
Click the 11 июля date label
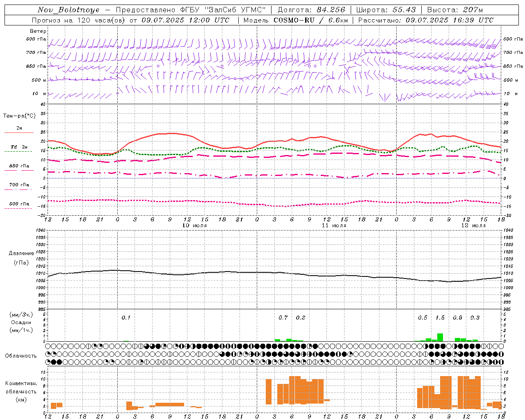pyautogui.click(x=334, y=226)
